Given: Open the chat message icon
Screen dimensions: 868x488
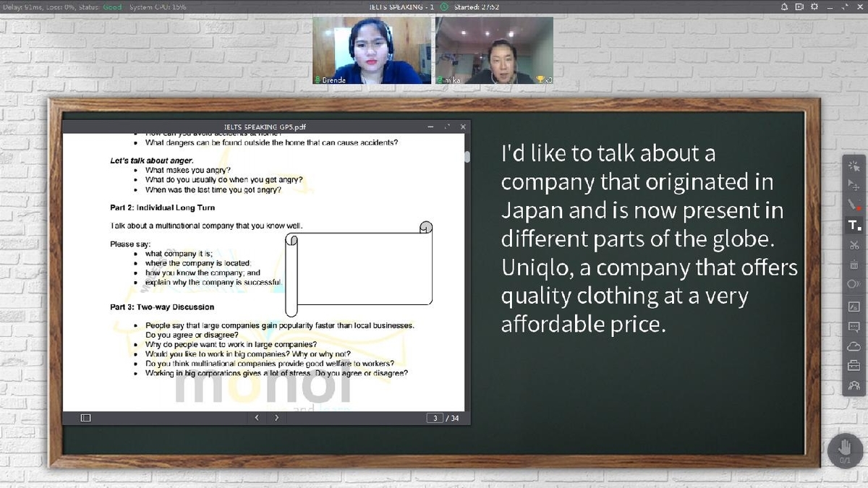Looking at the screenshot, I should click(854, 327).
